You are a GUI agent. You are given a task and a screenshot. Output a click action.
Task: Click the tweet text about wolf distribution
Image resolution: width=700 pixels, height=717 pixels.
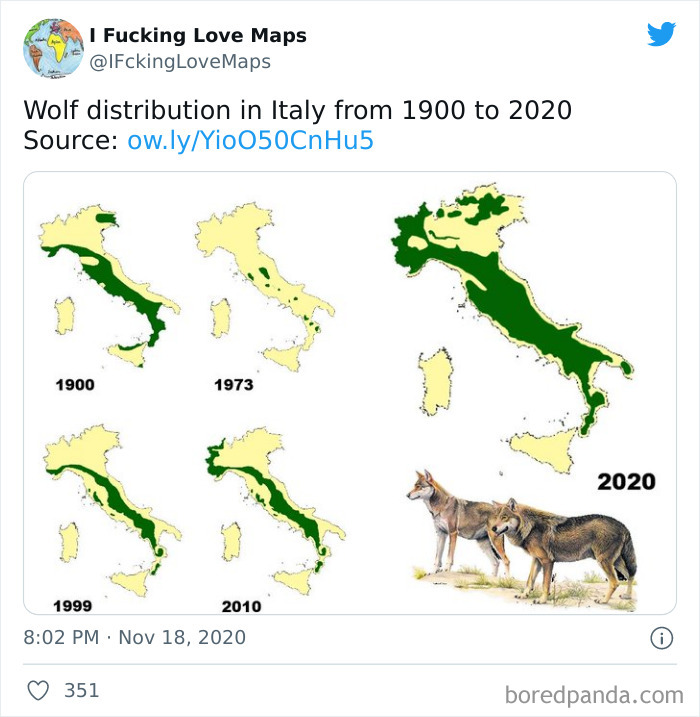pyautogui.click(x=298, y=110)
